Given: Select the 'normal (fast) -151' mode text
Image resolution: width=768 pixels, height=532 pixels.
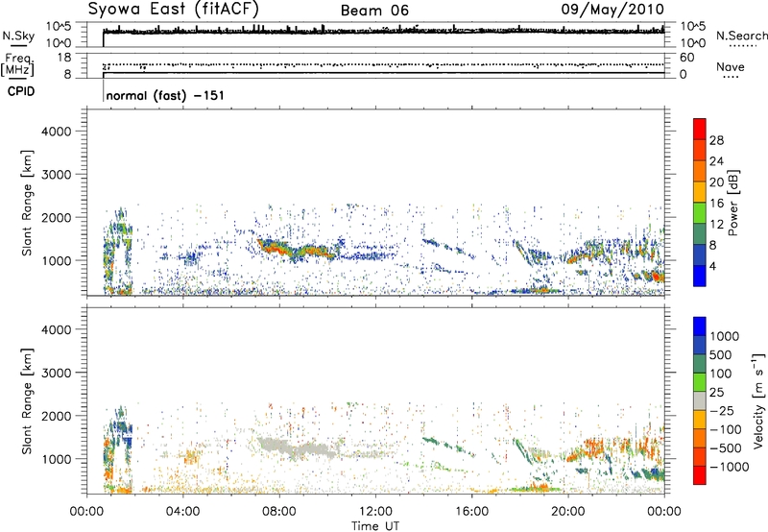Looking at the screenshot, I should 165,95.
